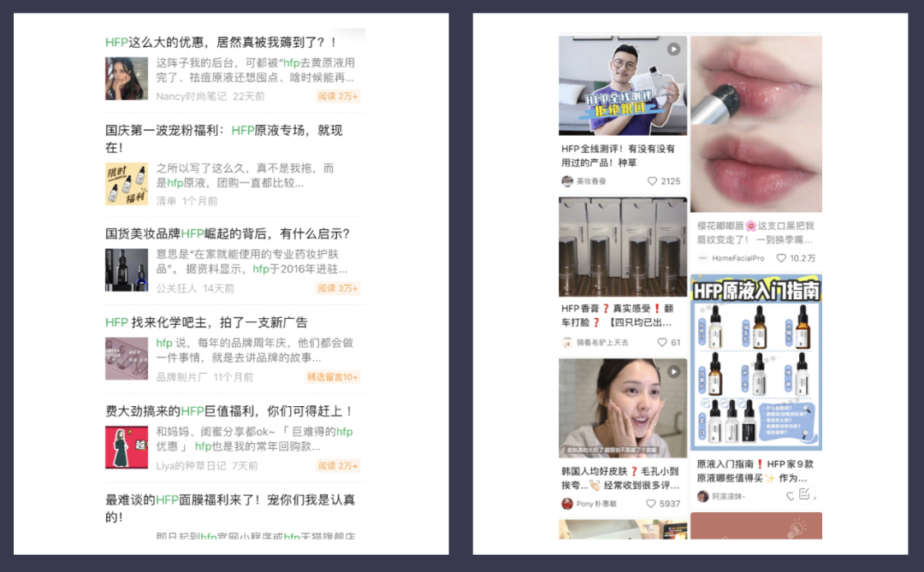Tap the heart icon showing 10.2万 likes

tap(781, 258)
